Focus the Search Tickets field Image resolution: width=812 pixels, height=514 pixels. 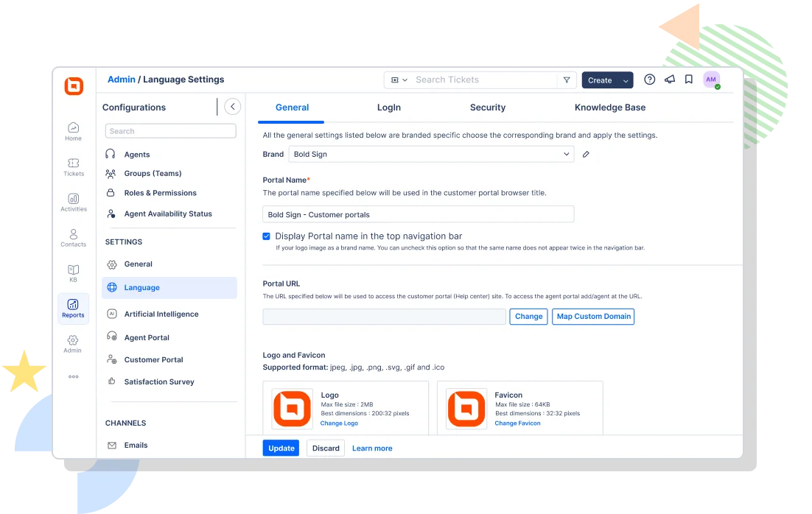pyautogui.click(x=484, y=80)
